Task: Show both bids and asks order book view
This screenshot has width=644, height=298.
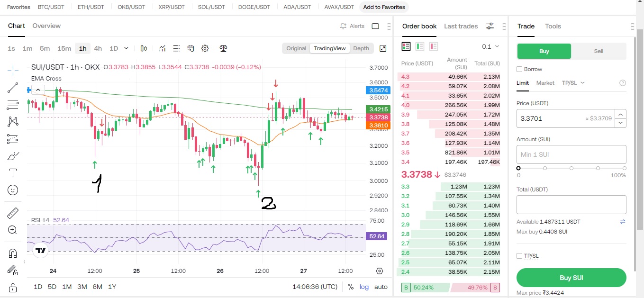Action: pos(406,46)
